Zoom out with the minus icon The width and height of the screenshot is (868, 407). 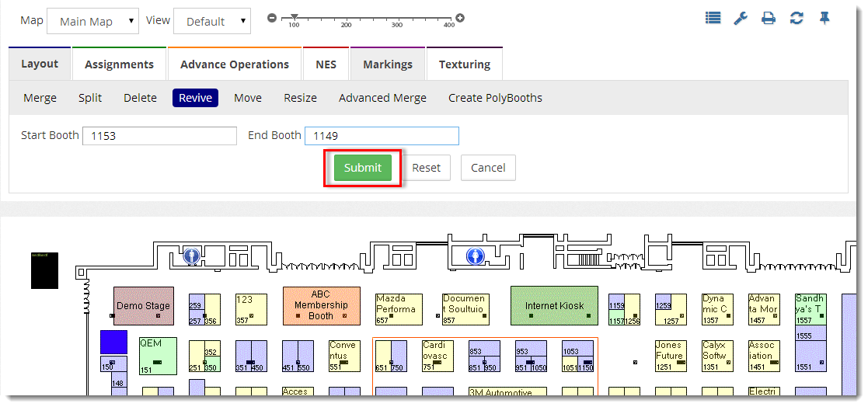(x=272, y=18)
